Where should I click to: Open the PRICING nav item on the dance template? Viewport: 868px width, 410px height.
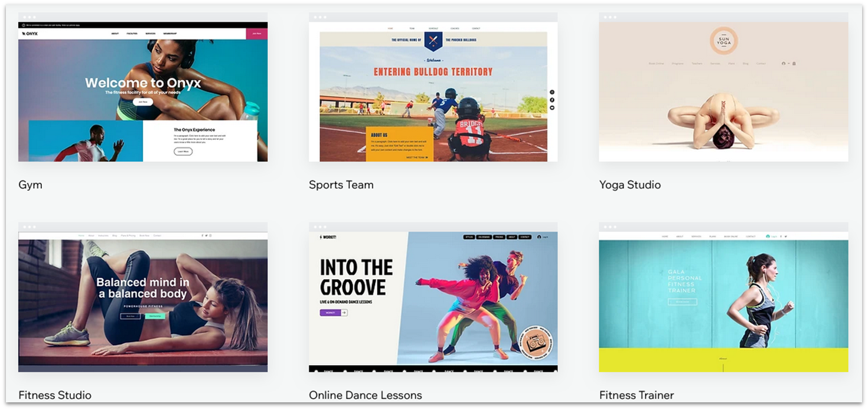coord(498,237)
